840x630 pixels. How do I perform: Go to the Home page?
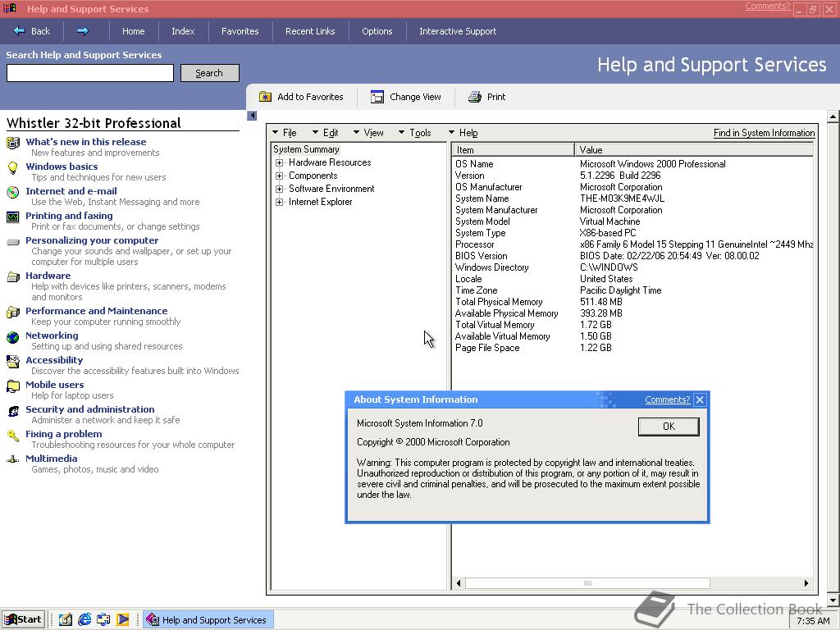pos(134,31)
